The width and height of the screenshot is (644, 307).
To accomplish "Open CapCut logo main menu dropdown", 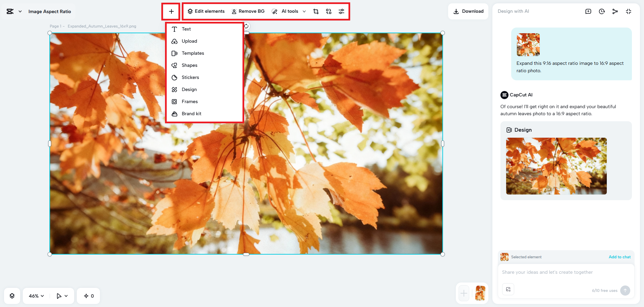I will pos(14,11).
